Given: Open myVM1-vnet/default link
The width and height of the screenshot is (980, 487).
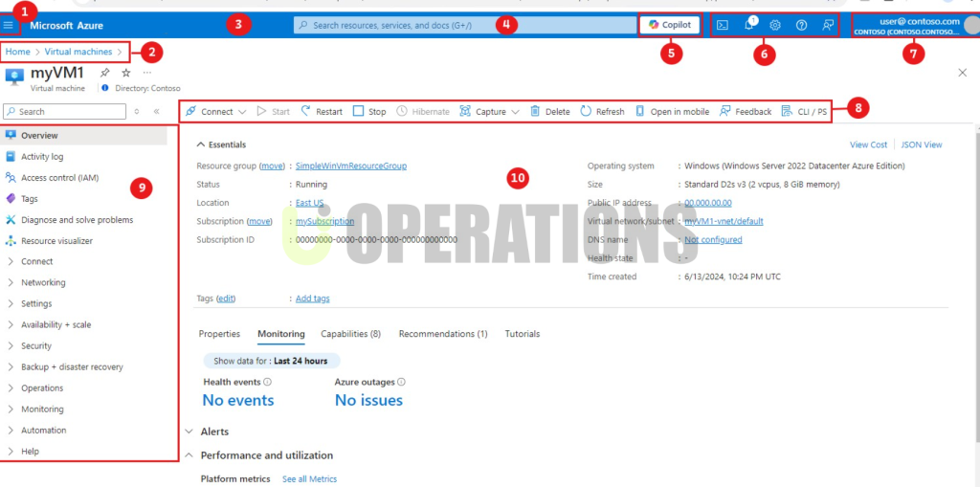Looking at the screenshot, I should tap(724, 221).
